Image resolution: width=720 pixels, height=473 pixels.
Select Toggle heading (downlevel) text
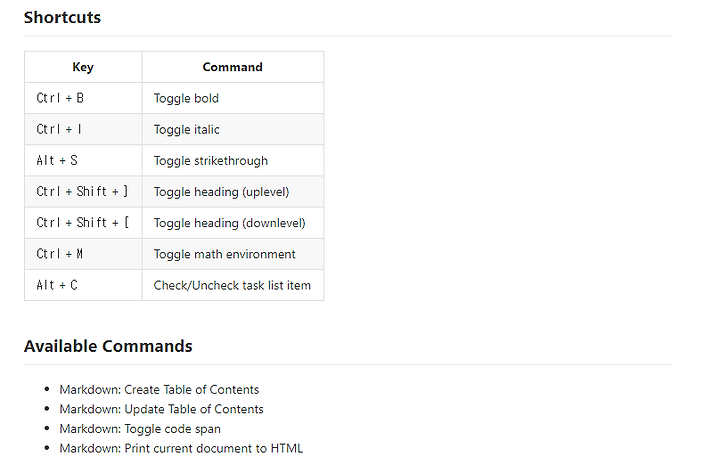pos(230,223)
